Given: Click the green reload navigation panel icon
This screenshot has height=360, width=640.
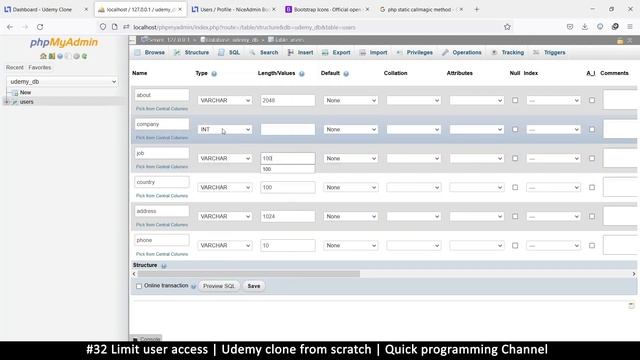Looking at the screenshot, I should (x=84, y=56).
